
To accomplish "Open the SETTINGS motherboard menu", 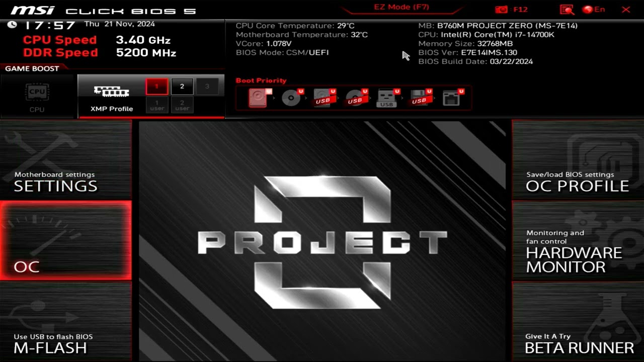I will click(66, 159).
